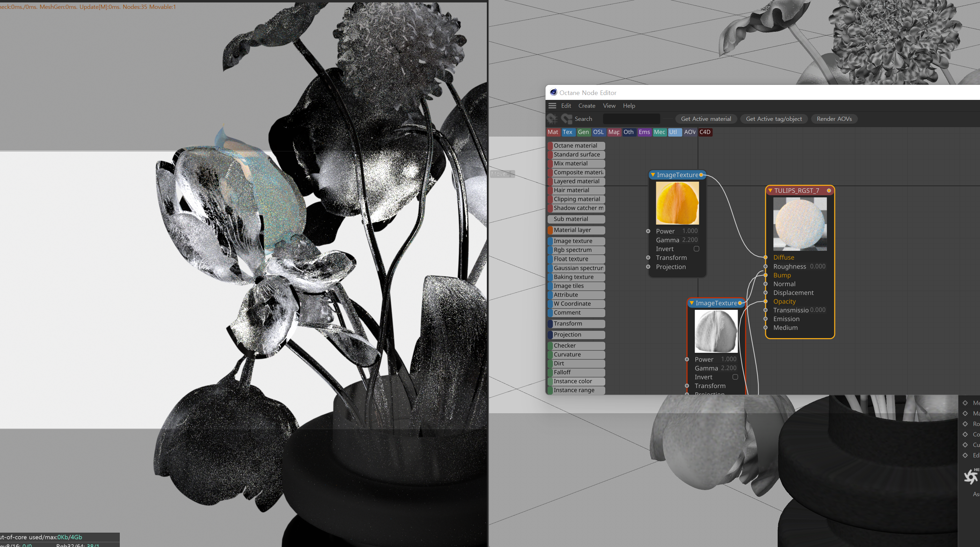Toggle Invert on lower ImageTexture node
980x547 pixels.
[736, 377]
